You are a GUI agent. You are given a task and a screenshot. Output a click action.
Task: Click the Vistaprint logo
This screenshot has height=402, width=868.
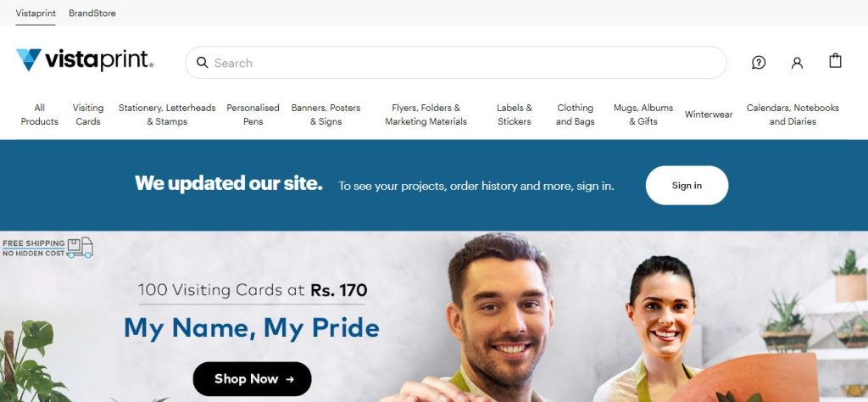85,60
